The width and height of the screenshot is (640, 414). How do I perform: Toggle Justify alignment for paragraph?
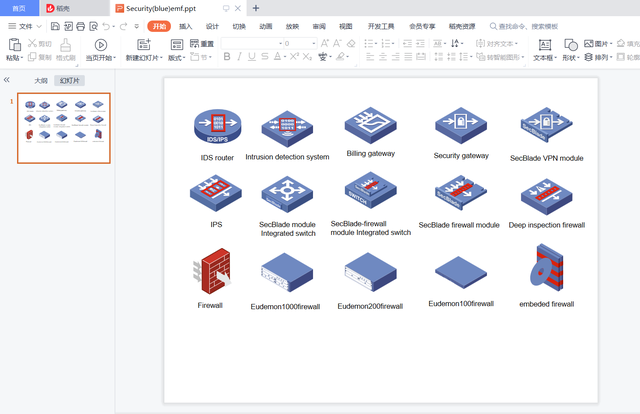[x=408, y=57]
